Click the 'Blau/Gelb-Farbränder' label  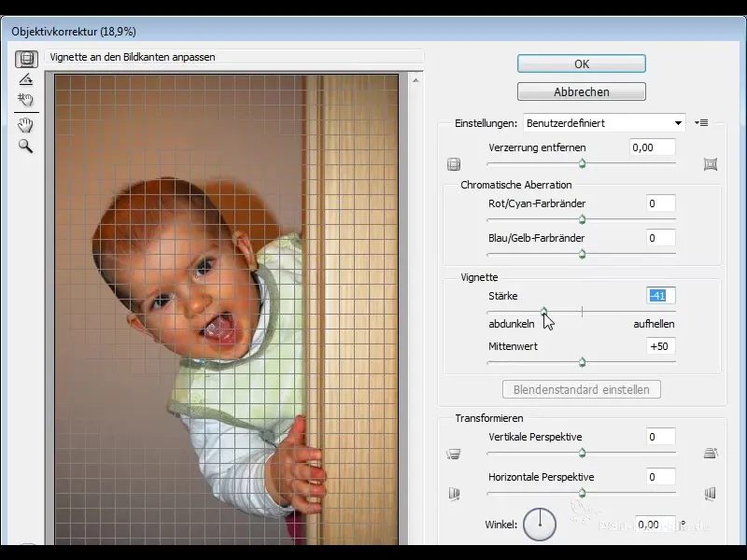pos(536,238)
